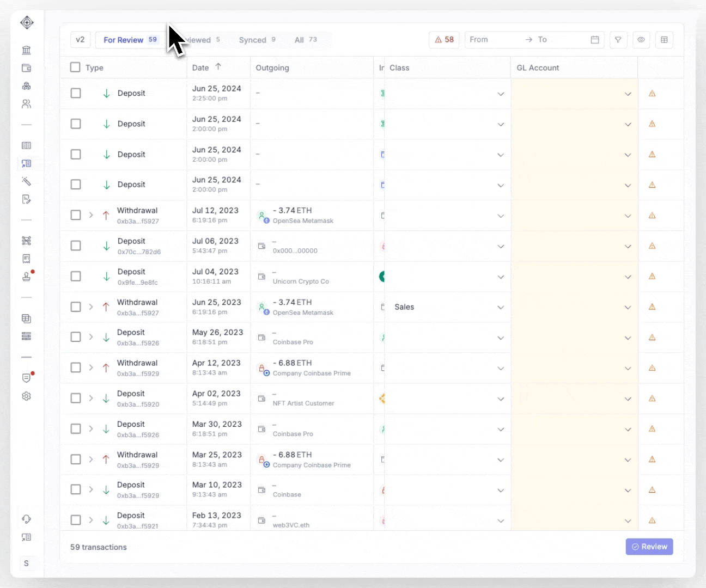This screenshot has height=588, width=706.
Task: Tick the checkbox on the Feb 13 Deposit row
Action: click(x=76, y=519)
